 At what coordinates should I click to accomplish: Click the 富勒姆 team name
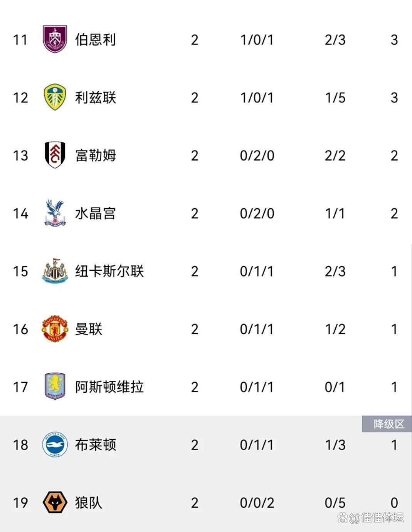[96, 155]
